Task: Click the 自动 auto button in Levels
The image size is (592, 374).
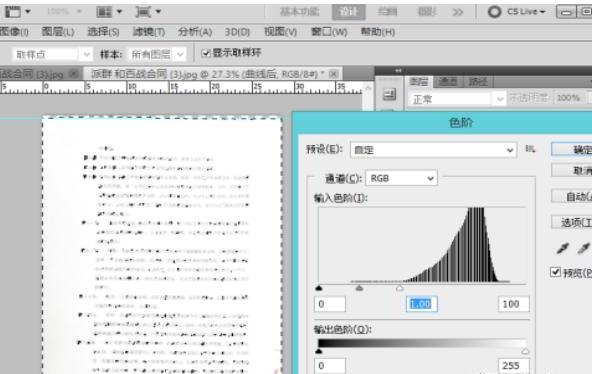Action: 572,197
